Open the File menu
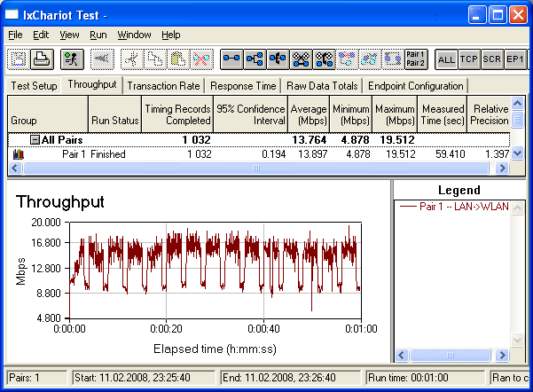533x392 pixels. click(x=15, y=35)
